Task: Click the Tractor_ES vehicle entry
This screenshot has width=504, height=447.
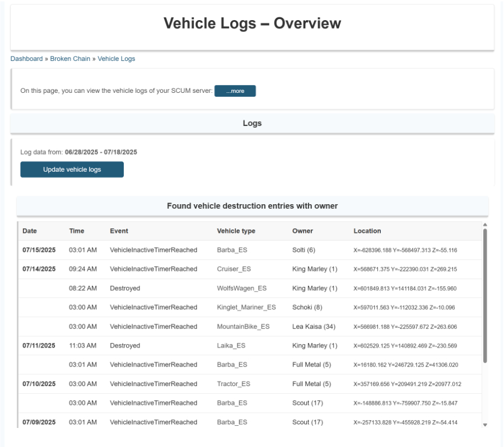Action: tap(234, 384)
